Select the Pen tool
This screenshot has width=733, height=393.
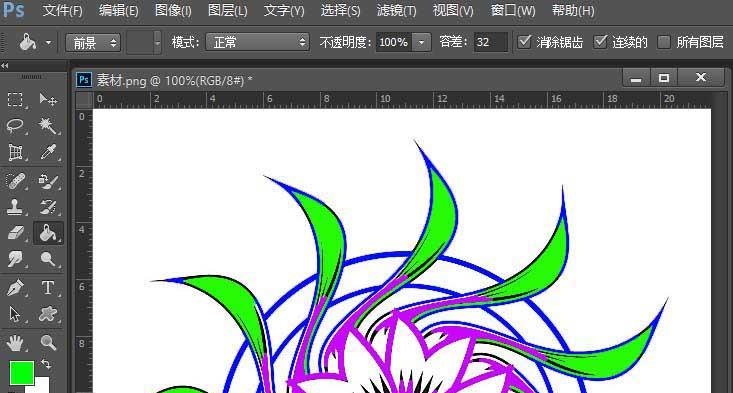[x=15, y=288]
